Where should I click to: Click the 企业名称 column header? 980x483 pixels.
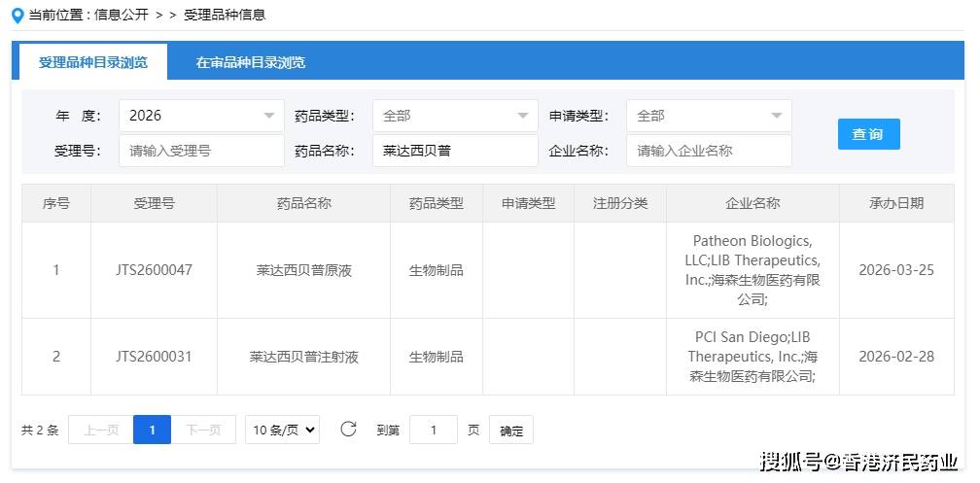point(752,203)
